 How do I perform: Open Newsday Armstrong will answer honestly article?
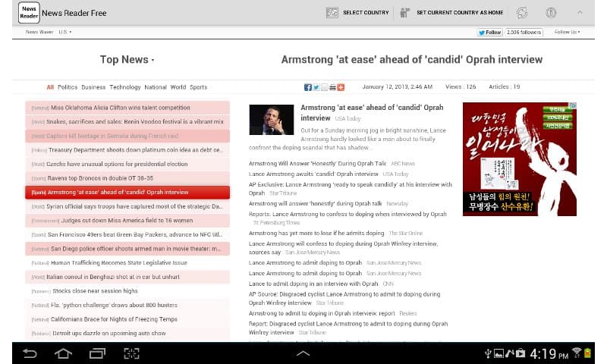click(315, 204)
